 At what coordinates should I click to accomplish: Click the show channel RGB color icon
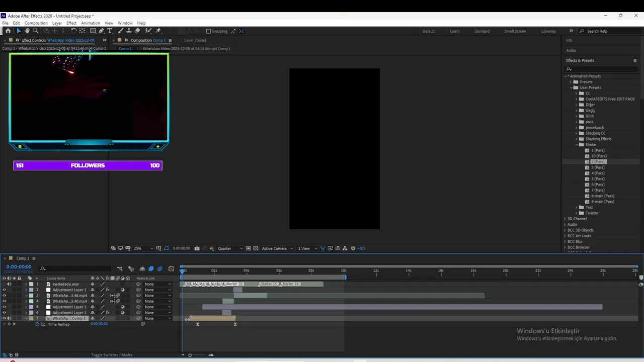pos(211,248)
